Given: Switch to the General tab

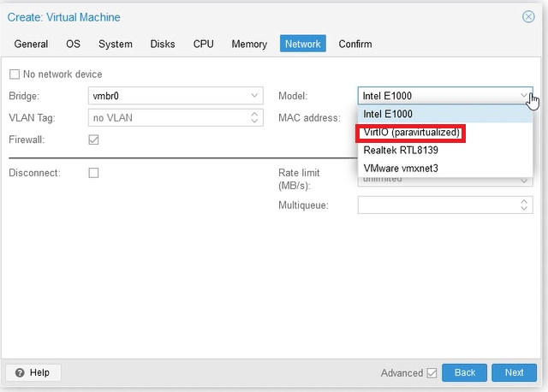Looking at the screenshot, I should pyautogui.click(x=31, y=44).
